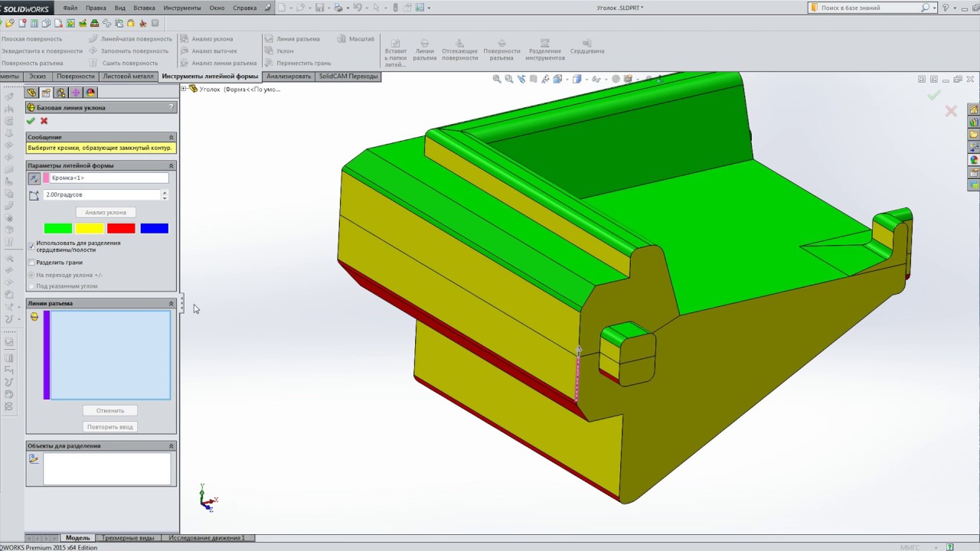Click the blue straddle faces swatch

[x=154, y=228]
